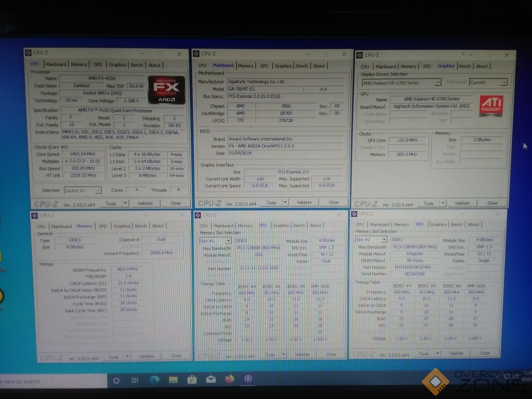Viewport: 532px width, 399px height.
Task: Select the module manufacturer "GEIL"
Action: point(259,254)
